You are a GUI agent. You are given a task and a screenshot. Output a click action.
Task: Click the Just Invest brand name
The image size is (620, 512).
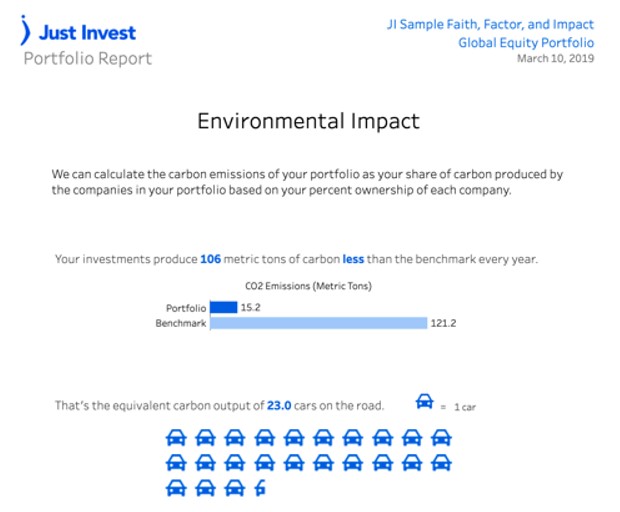tap(87, 33)
